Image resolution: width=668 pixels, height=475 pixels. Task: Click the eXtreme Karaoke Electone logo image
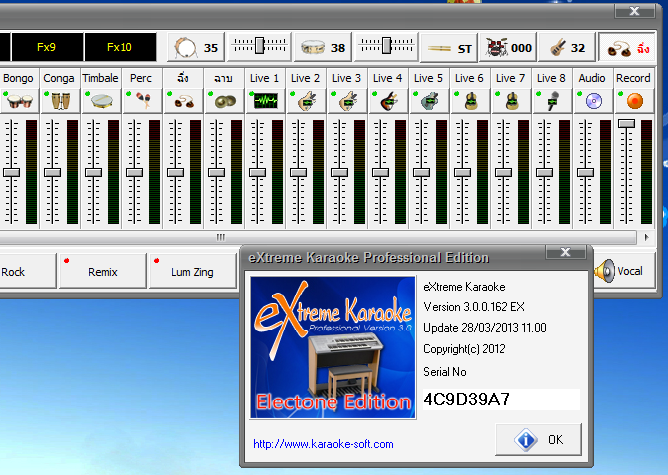(x=333, y=348)
